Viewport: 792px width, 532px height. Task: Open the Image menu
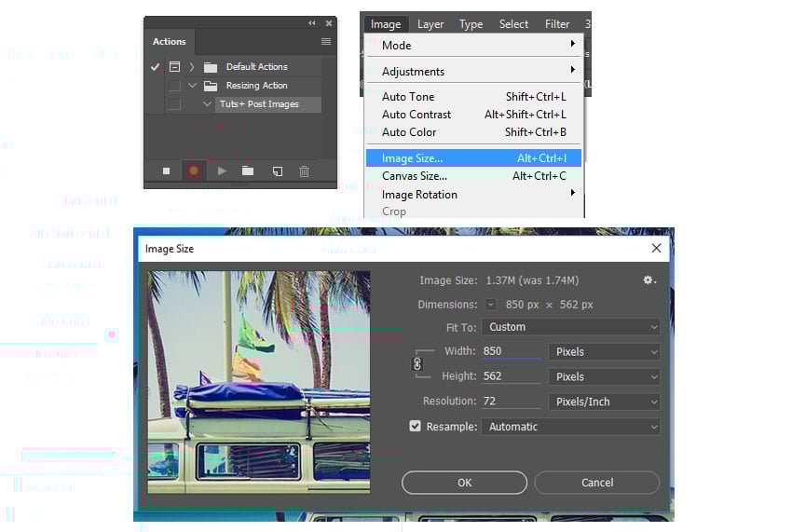(x=386, y=24)
